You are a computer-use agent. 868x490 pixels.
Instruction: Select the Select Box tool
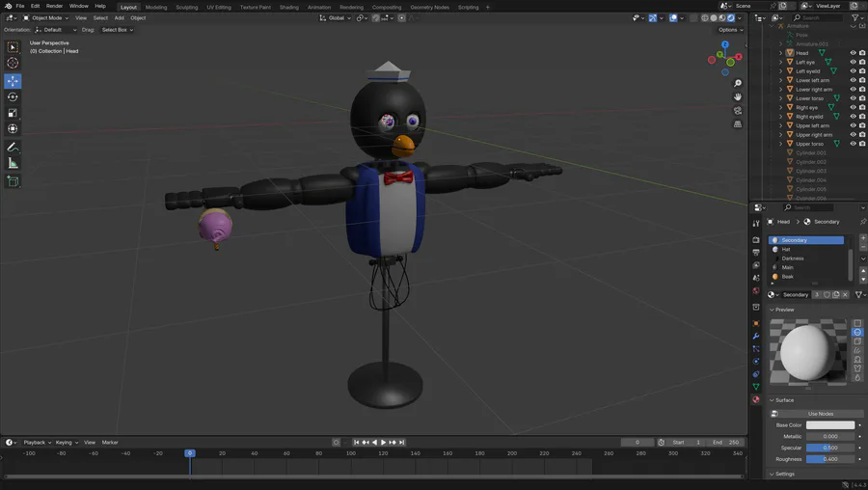click(x=13, y=47)
